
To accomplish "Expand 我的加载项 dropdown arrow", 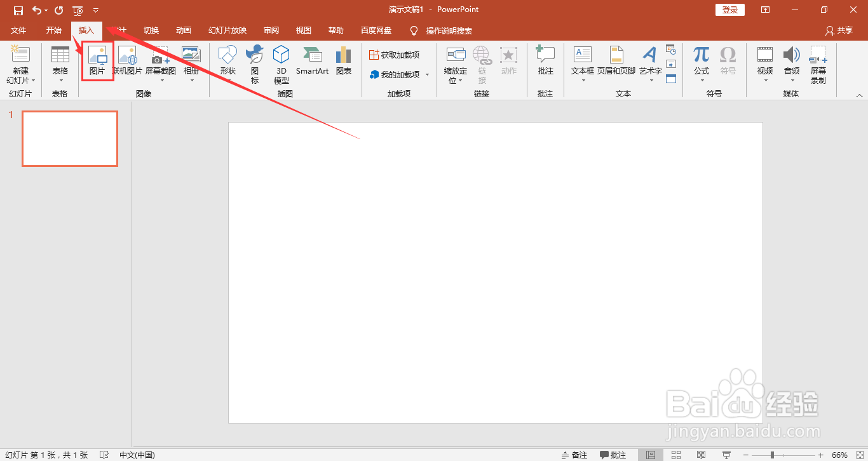I will (427, 75).
